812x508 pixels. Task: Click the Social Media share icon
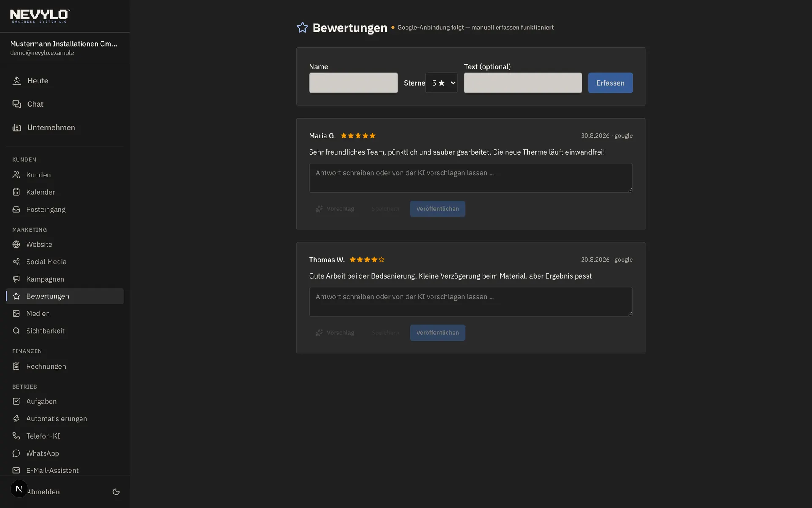pos(16,262)
